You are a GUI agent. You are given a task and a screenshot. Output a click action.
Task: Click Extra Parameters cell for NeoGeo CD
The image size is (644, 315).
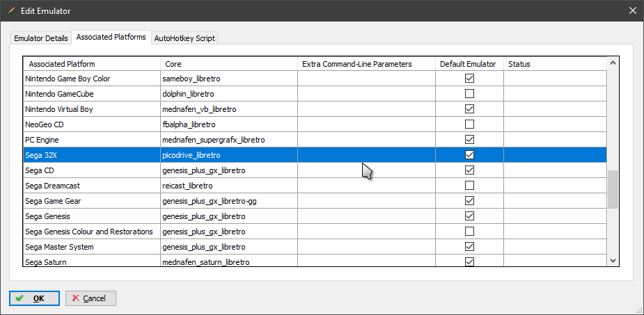click(x=366, y=124)
